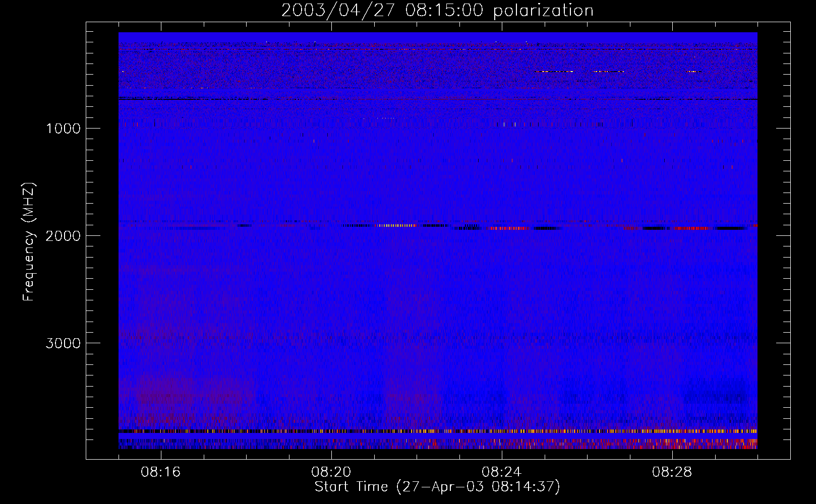Click the plot title '2003/04/27 08:15:00 polarization'
Viewport: 816px width, 504px height.
(437, 10)
